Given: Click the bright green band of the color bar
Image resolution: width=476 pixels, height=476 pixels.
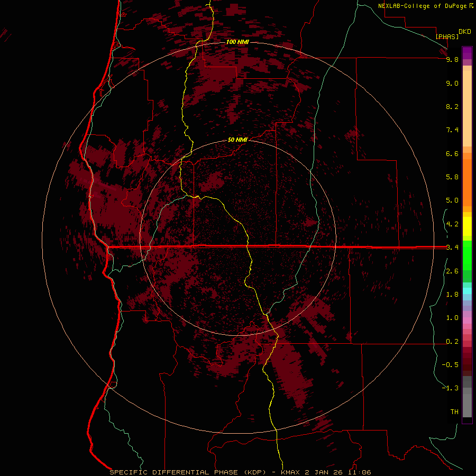Looking at the screenshot, I should tap(467, 254).
